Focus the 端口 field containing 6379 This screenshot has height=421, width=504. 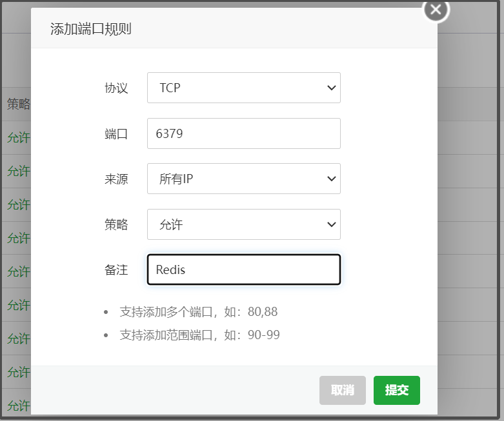(x=243, y=133)
